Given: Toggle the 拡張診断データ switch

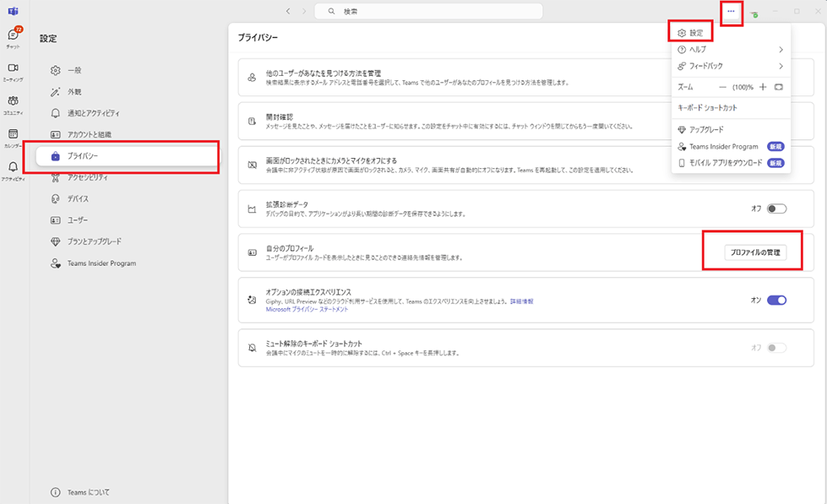Looking at the screenshot, I should [776, 209].
